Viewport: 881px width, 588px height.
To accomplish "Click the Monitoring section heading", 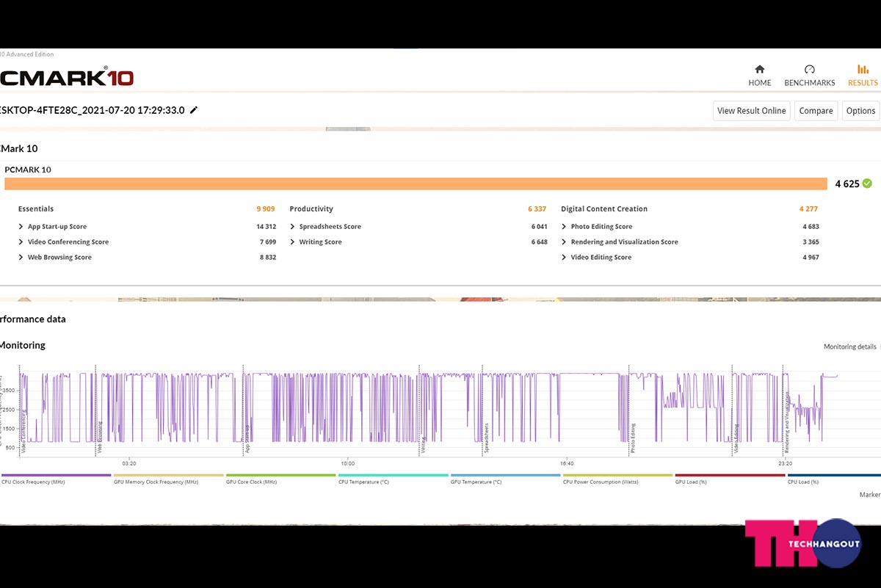I will click(x=22, y=345).
